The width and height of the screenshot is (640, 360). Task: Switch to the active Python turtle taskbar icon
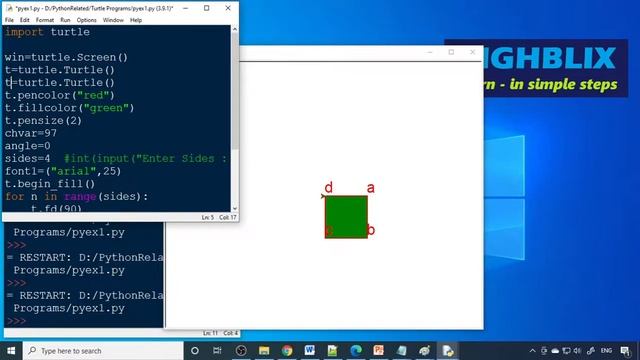448,351
